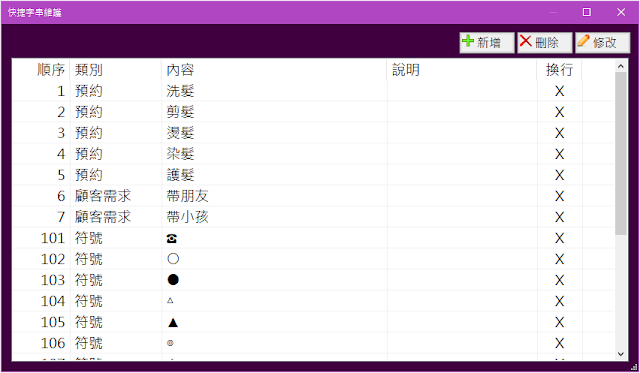Click order number 104 cell

click(x=53, y=301)
